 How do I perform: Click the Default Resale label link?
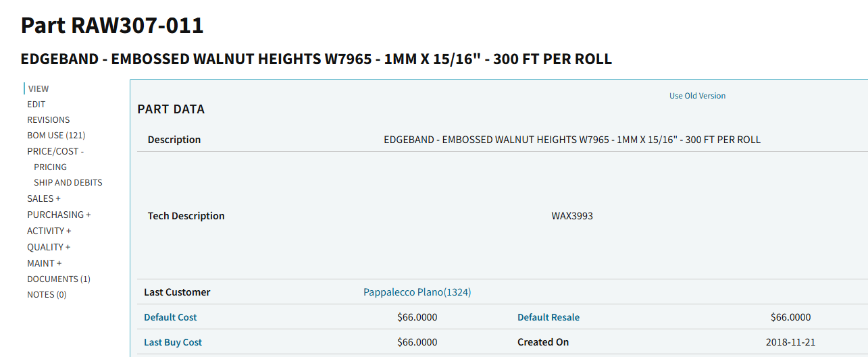tap(548, 317)
